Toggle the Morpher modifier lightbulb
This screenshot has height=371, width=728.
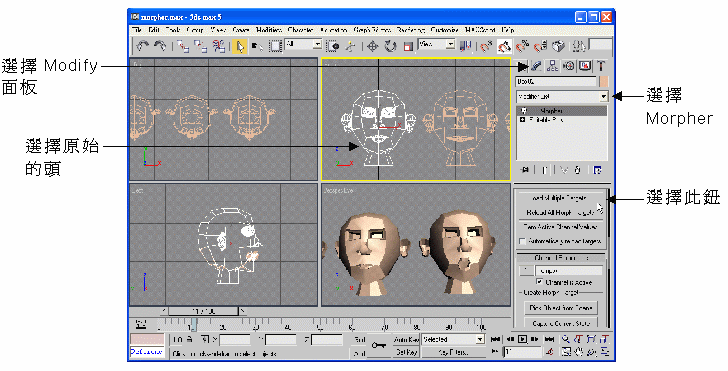(524, 111)
